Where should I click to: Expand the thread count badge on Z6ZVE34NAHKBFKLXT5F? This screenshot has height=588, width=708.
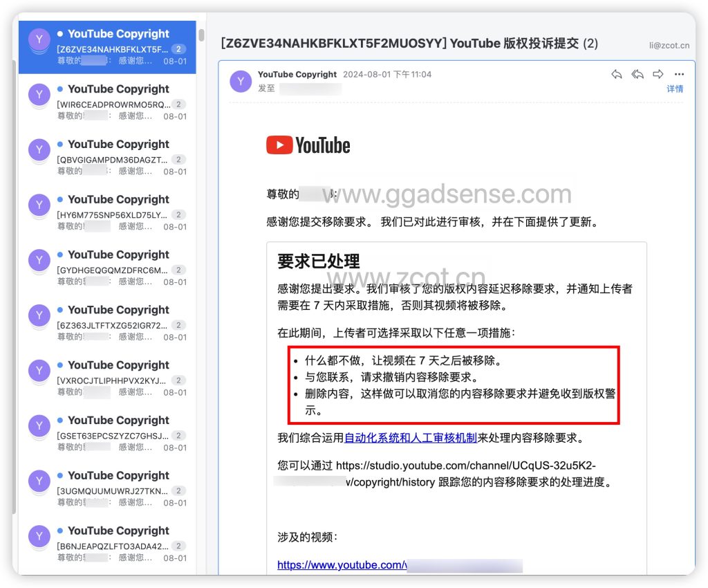tap(179, 49)
